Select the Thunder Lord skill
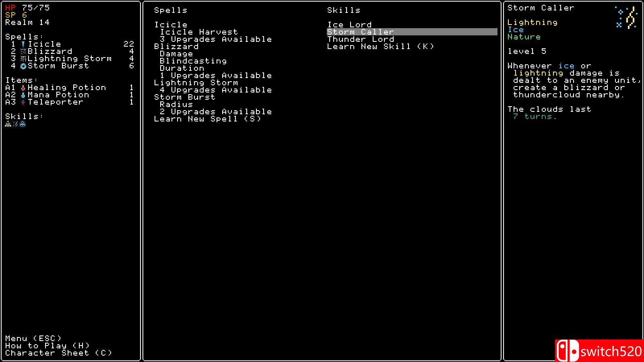 point(361,39)
